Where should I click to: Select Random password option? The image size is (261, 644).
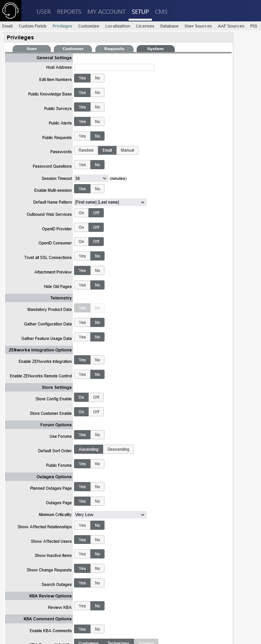coord(86,150)
